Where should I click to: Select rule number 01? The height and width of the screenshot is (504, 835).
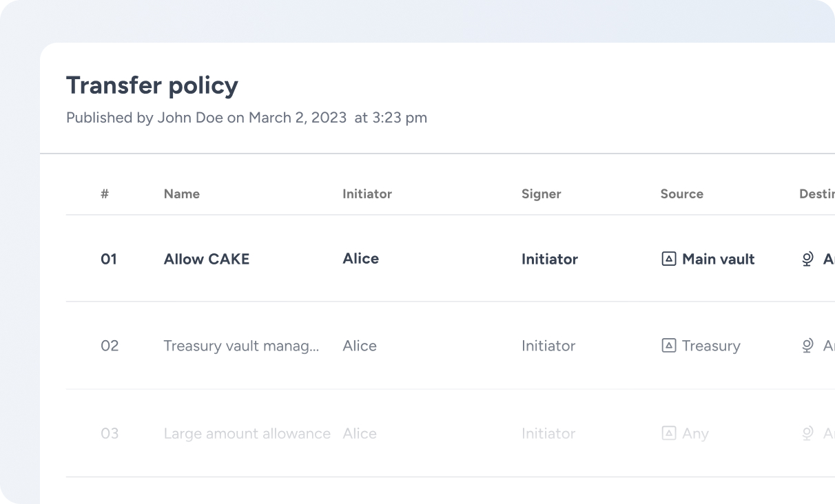coord(109,259)
